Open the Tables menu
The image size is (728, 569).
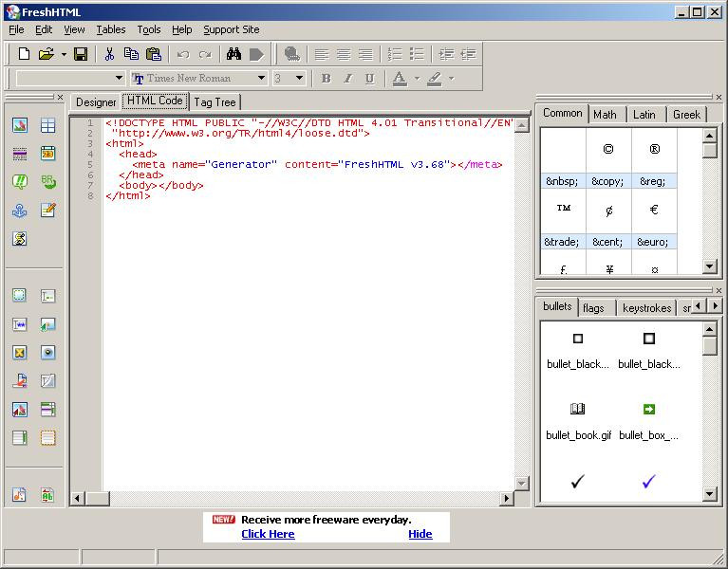point(110,29)
